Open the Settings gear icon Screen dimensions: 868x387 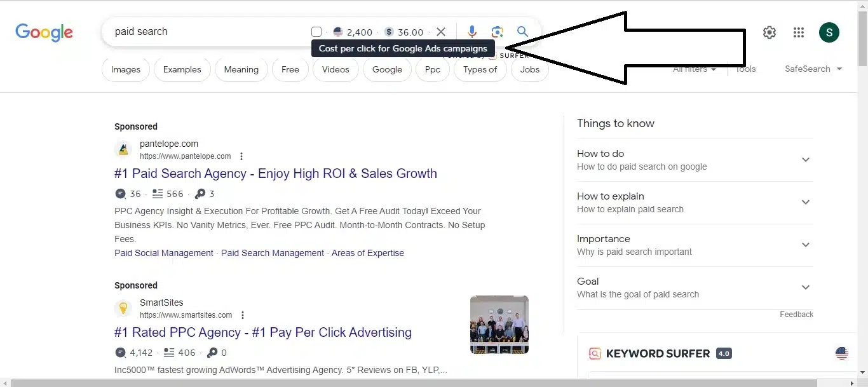click(770, 32)
